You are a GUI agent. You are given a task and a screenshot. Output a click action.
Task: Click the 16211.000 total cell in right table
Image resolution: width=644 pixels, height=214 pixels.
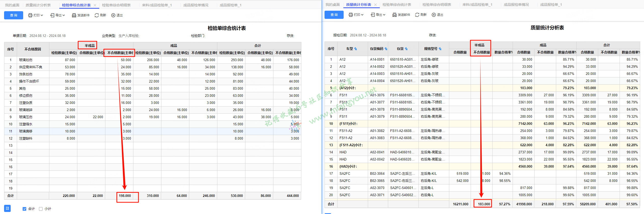pyautogui.click(x=460, y=204)
